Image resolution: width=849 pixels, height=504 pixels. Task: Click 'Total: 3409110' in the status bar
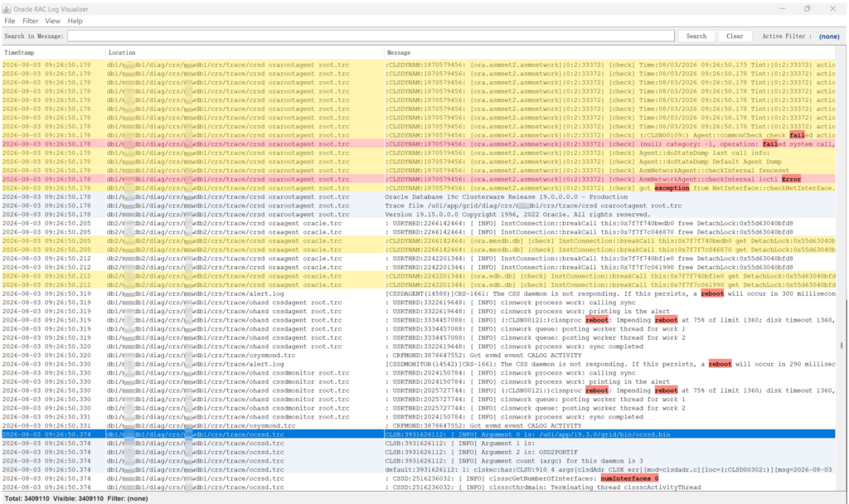coord(27,498)
